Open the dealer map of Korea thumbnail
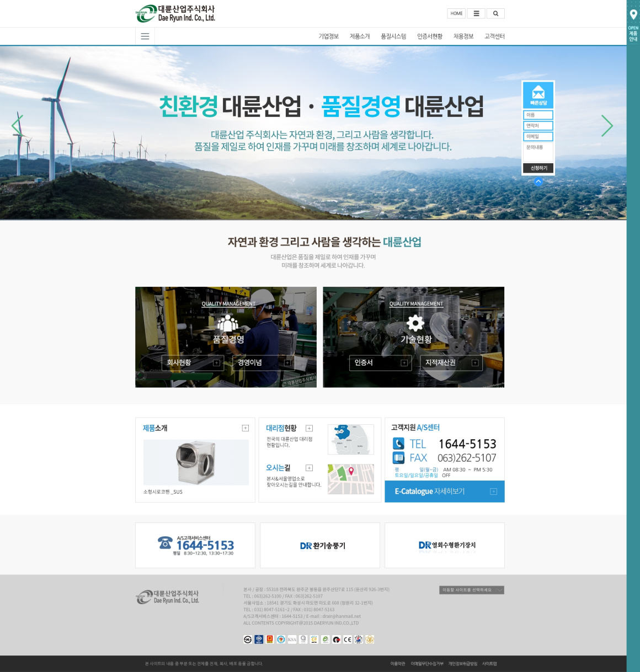This screenshot has height=672, width=640. point(351,439)
